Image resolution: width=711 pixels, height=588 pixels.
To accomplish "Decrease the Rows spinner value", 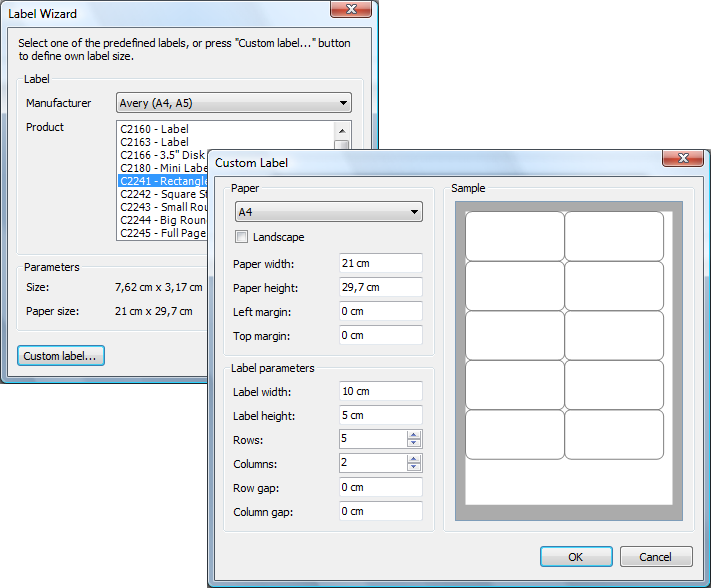I will [414, 443].
